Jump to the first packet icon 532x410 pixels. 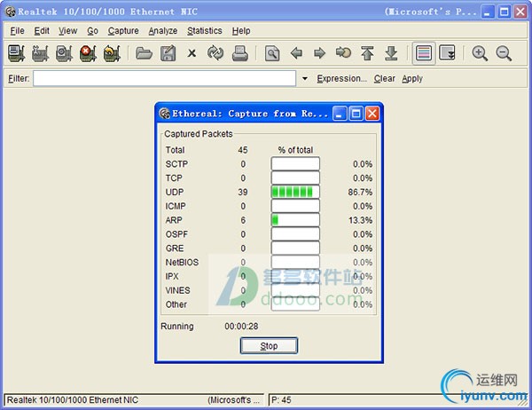[x=367, y=53]
